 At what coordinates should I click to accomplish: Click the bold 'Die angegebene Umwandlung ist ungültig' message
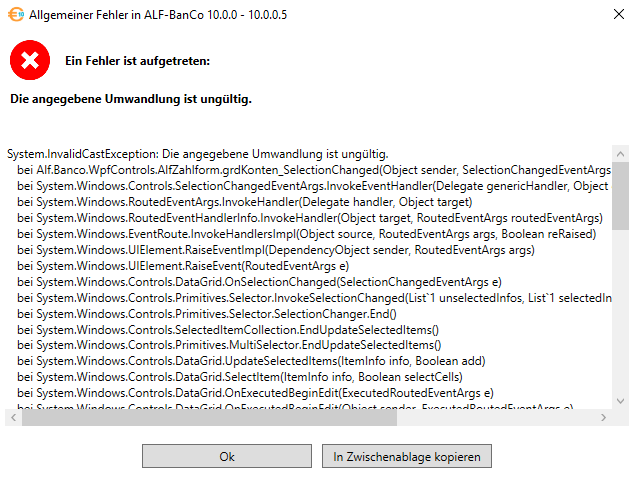point(131,99)
